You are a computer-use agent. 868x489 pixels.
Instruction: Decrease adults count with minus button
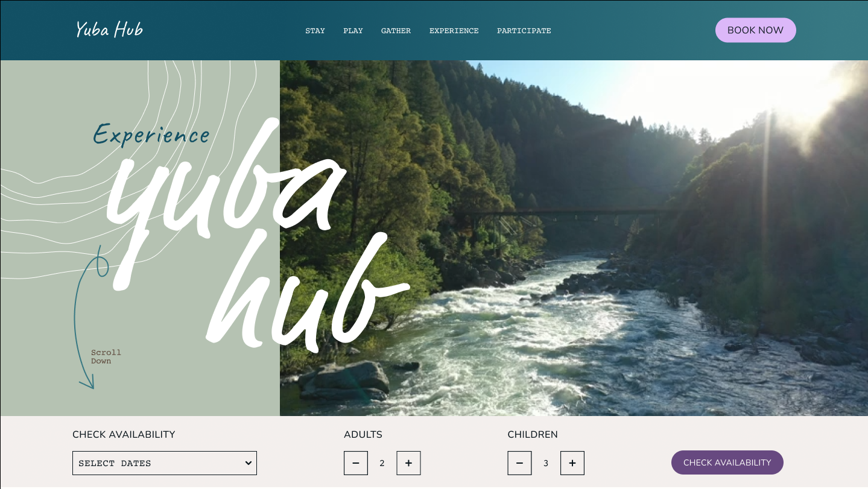tap(356, 463)
